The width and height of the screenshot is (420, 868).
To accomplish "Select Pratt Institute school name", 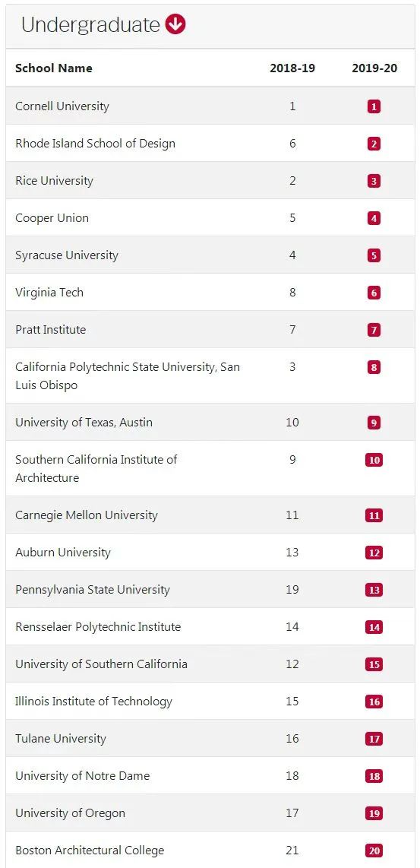I will [50, 329].
